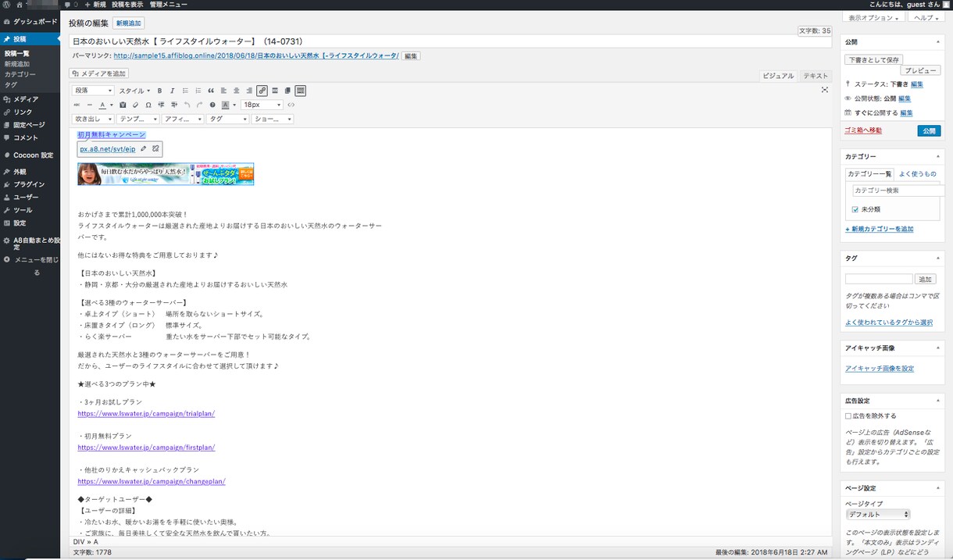
Task: Align text left
Action: (223, 91)
